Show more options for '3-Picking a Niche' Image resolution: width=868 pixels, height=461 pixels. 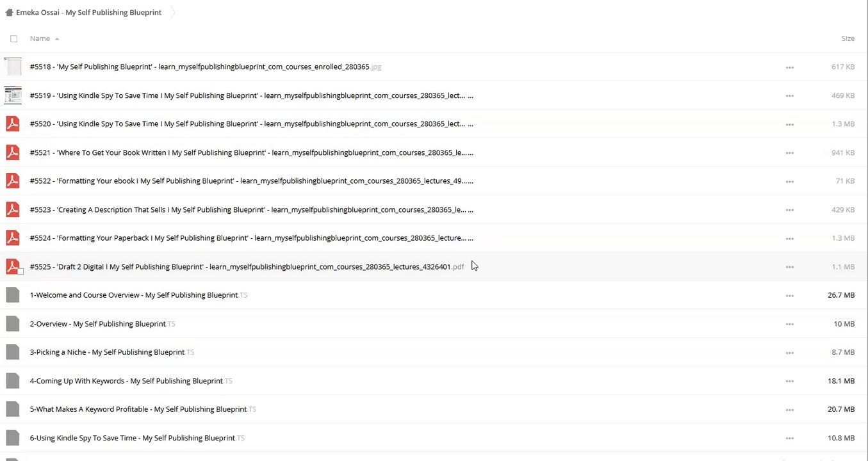[x=789, y=353]
